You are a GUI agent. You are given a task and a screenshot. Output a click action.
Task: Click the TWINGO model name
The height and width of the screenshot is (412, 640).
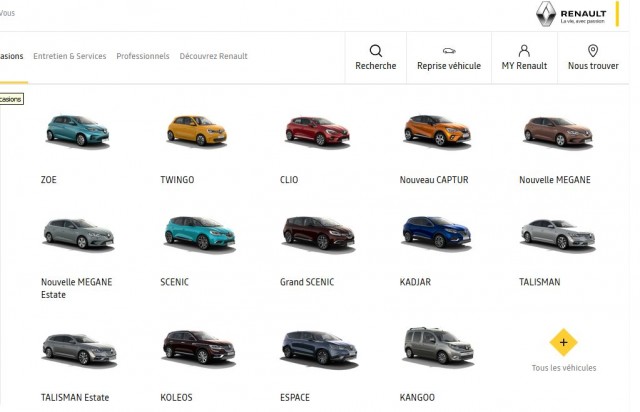[x=177, y=180]
